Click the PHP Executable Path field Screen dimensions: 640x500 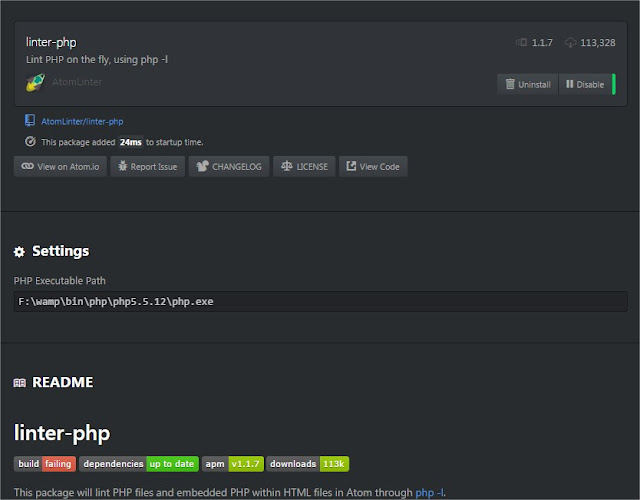click(x=320, y=302)
